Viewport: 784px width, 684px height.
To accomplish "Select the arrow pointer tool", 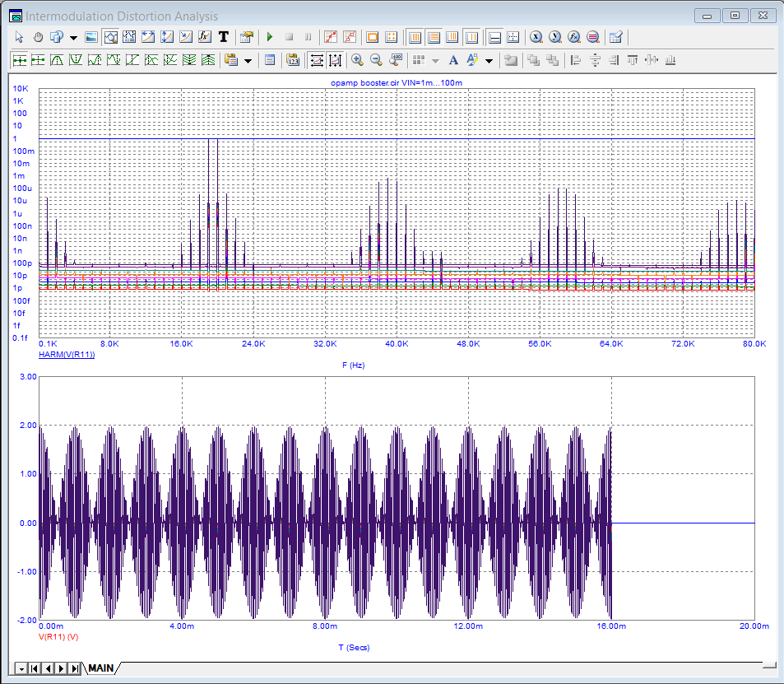I will point(19,37).
